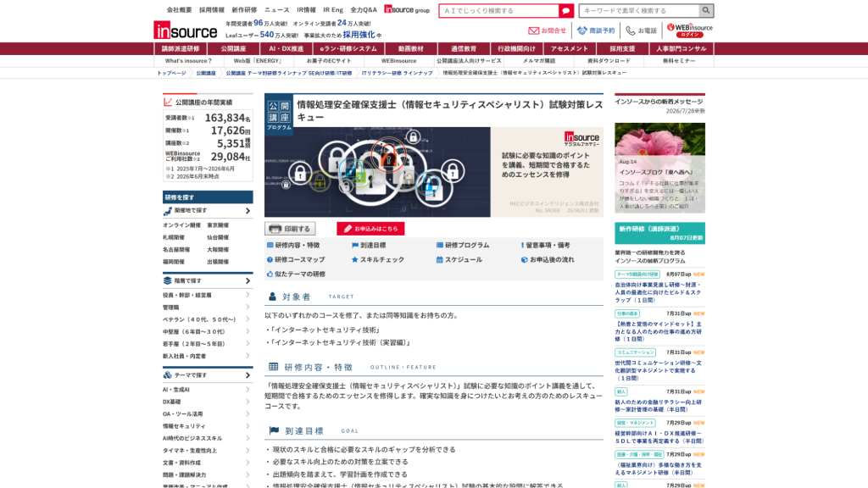Focus the AIでじっくり検索する input

(498, 10)
